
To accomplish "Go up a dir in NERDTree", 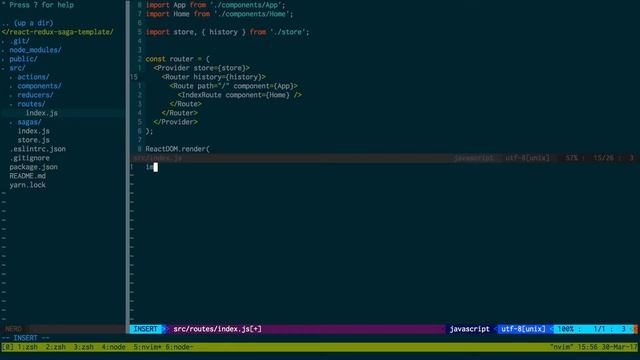I will (x=27, y=23).
